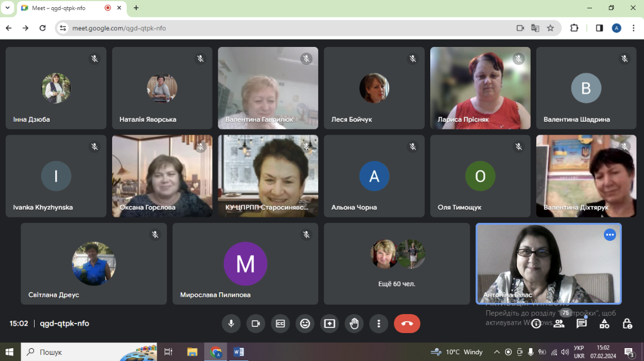
Task: Open options on Антоніна Галас tile
Action: 610,235
